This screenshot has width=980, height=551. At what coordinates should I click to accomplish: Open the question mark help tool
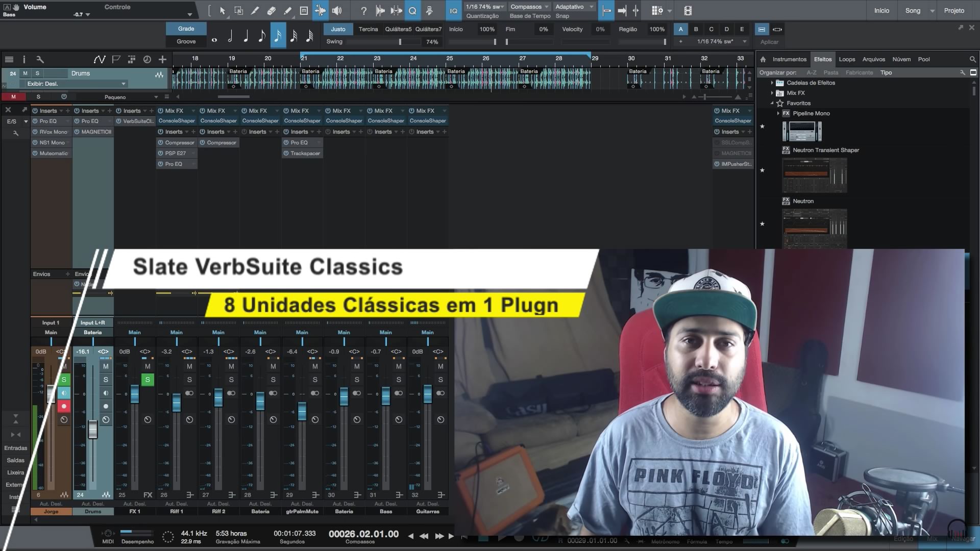pos(363,11)
